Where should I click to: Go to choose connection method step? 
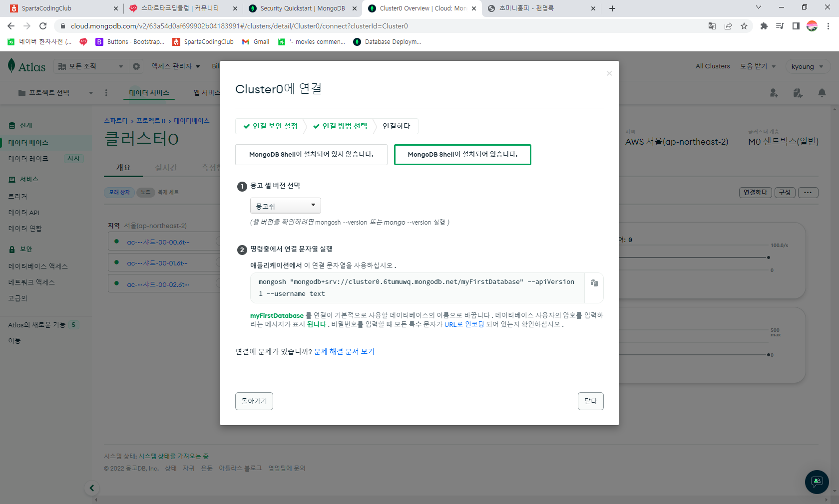(x=340, y=126)
